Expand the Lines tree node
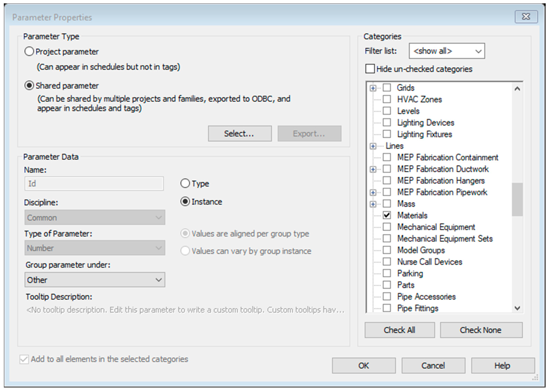Screen dimensions: 550x392 [x=373, y=146]
